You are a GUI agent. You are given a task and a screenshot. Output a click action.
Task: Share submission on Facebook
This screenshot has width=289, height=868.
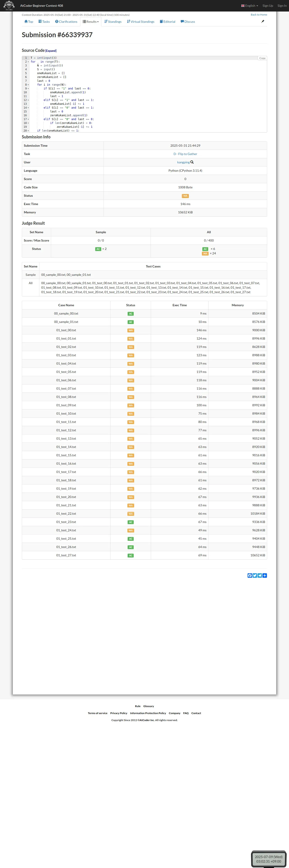(x=250, y=576)
